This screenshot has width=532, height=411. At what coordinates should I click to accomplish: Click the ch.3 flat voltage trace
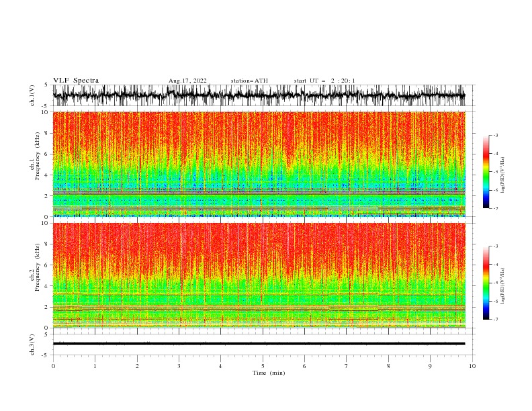tap(259, 344)
